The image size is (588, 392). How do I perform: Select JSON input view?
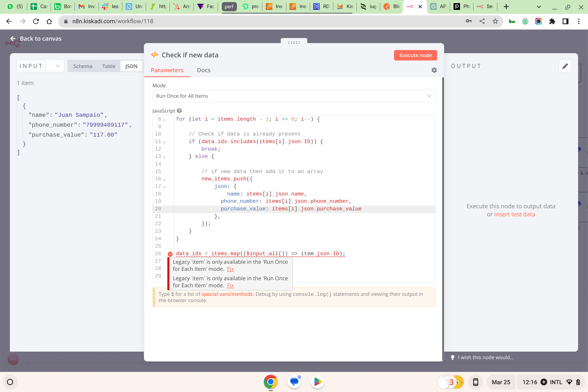coord(131,66)
